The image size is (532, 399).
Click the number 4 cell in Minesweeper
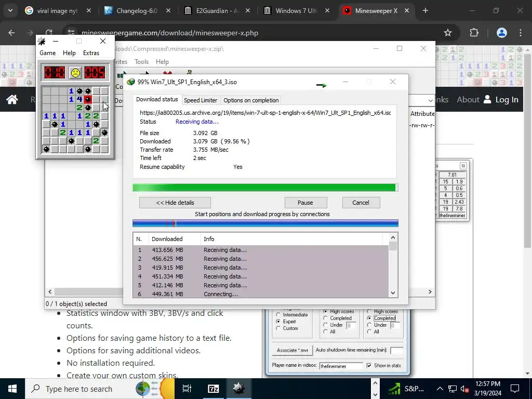pyautogui.click(x=79, y=99)
